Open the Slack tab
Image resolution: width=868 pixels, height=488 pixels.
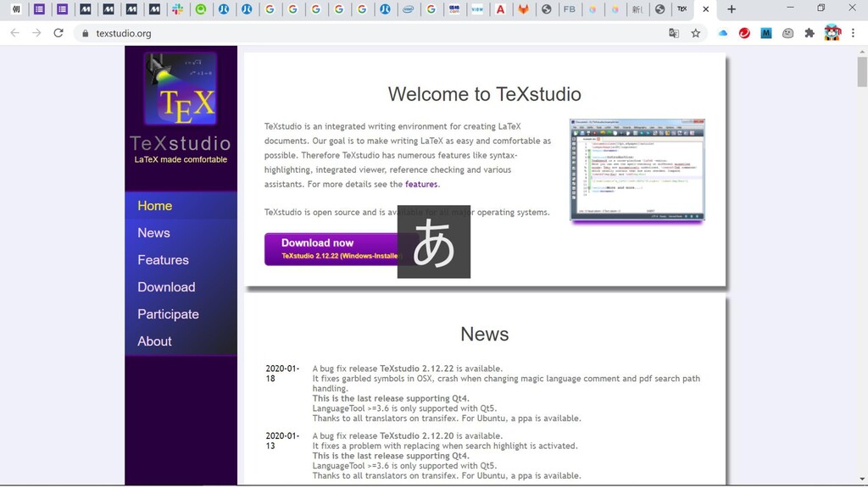click(177, 9)
